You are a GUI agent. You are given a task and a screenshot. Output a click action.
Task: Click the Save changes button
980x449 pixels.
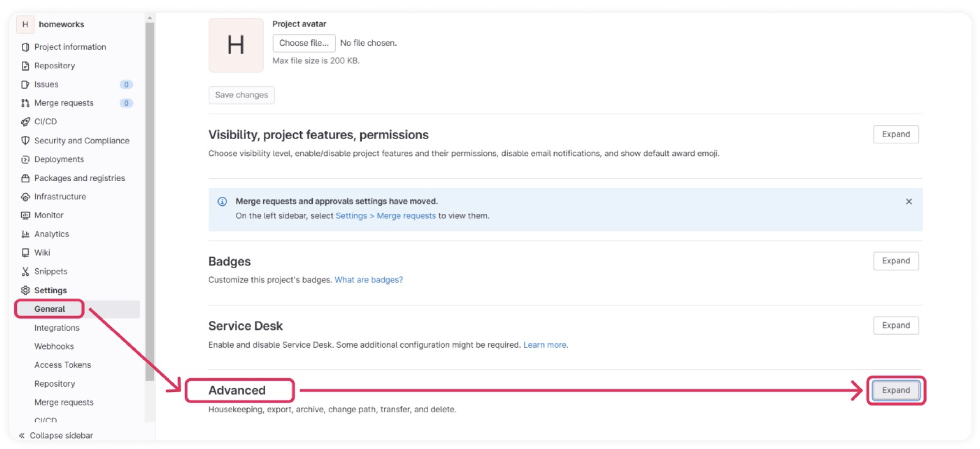(241, 95)
